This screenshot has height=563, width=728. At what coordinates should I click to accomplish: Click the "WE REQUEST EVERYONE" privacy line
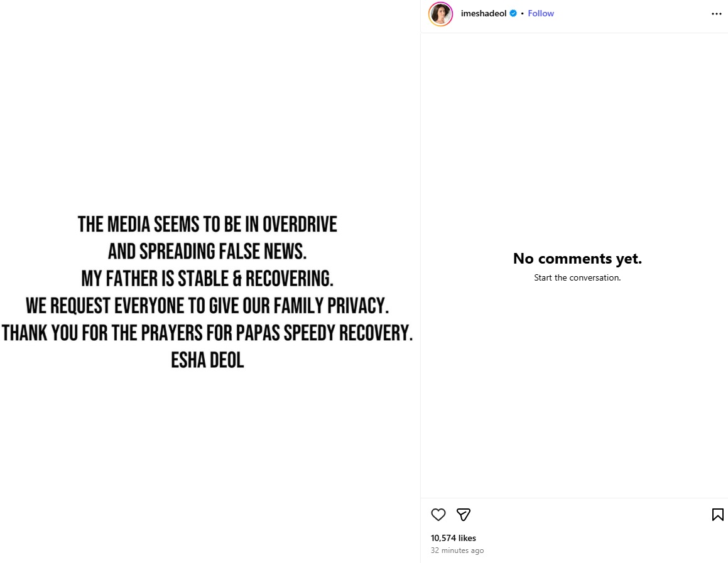pyautogui.click(x=207, y=306)
